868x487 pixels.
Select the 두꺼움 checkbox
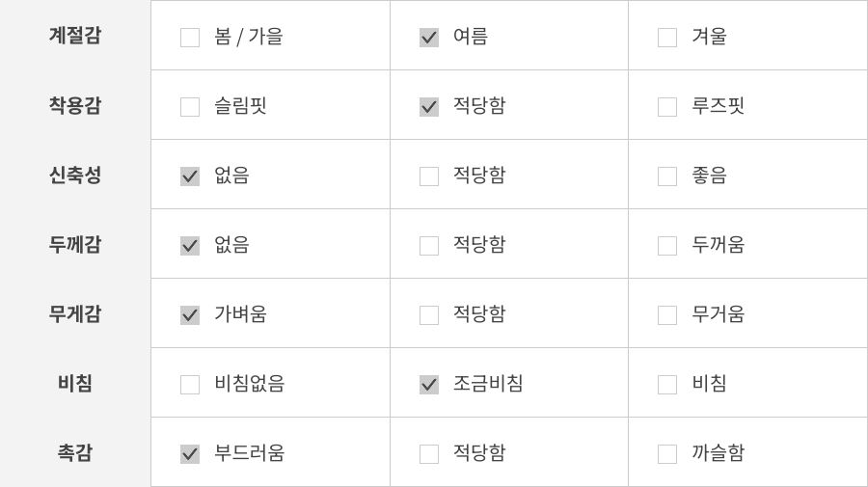667,246
